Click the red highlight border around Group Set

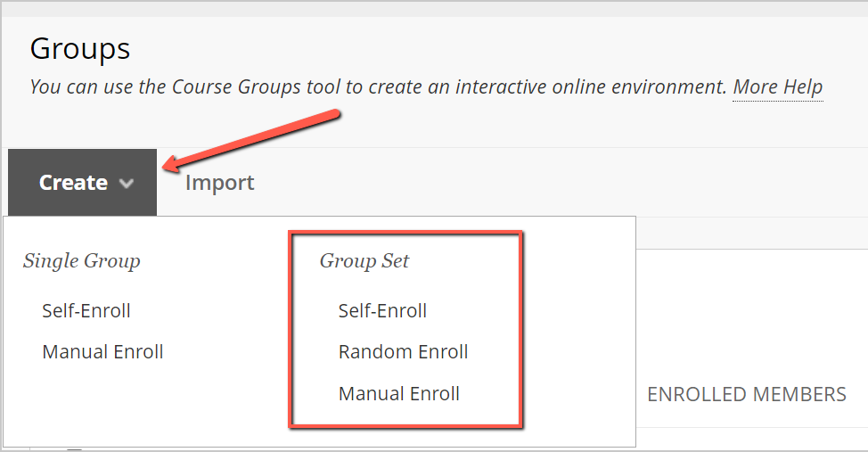tap(521, 330)
